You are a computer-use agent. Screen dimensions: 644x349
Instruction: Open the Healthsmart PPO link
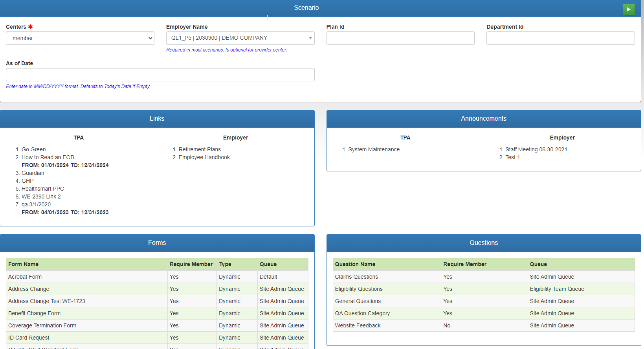click(x=43, y=189)
